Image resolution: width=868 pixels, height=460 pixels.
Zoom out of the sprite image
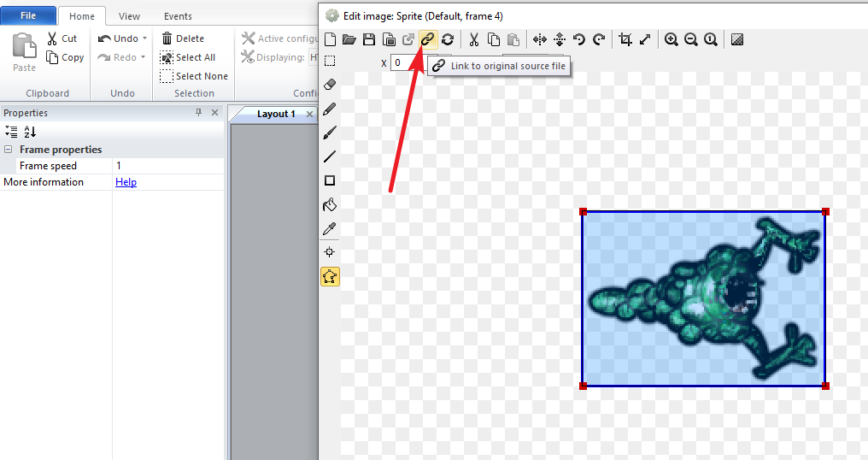point(691,39)
